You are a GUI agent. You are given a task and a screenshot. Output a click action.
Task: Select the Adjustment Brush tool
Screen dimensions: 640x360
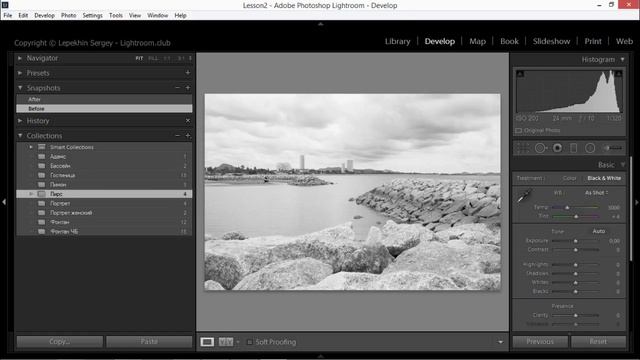tap(613, 148)
